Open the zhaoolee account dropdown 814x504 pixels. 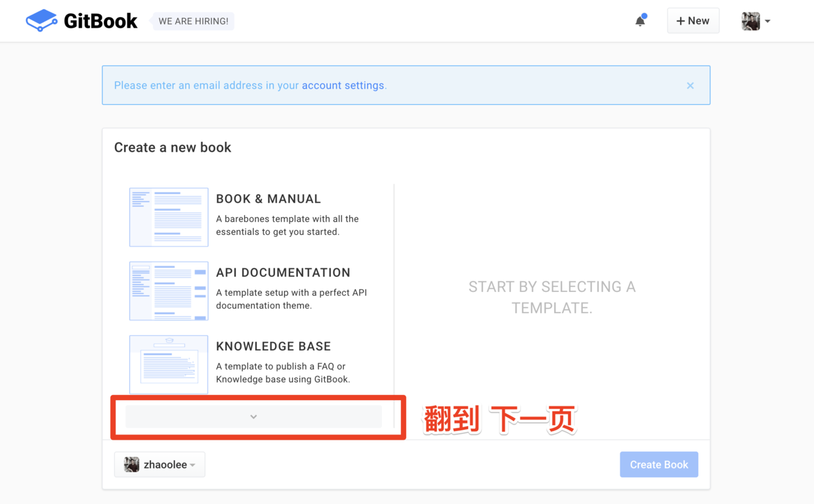tap(160, 464)
